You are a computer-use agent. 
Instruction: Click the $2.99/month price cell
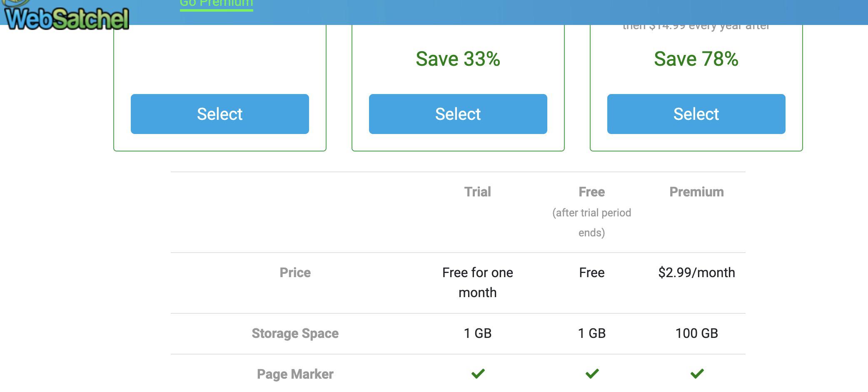coord(697,273)
